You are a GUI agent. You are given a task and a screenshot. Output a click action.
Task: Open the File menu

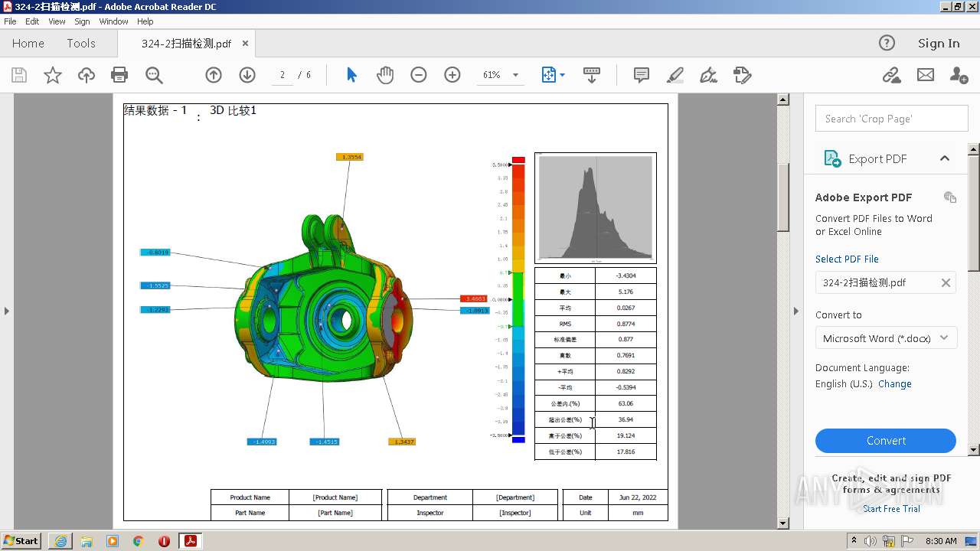tap(10, 21)
